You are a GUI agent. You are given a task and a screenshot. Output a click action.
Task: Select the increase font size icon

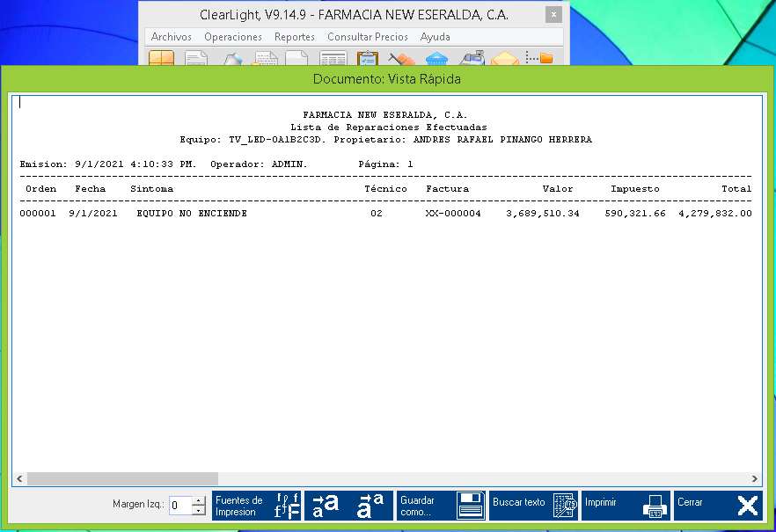pyautogui.click(x=324, y=505)
